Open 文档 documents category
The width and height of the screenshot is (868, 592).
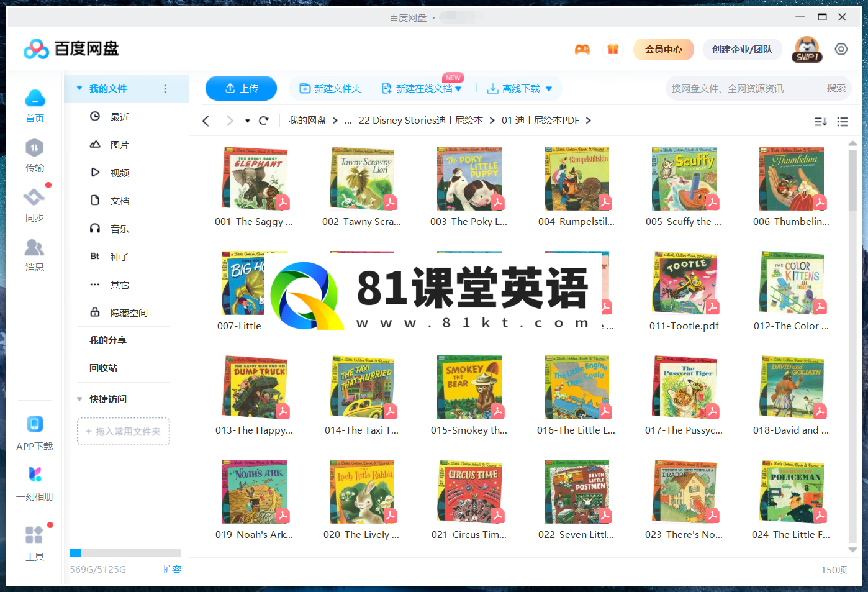tap(120, 201)
